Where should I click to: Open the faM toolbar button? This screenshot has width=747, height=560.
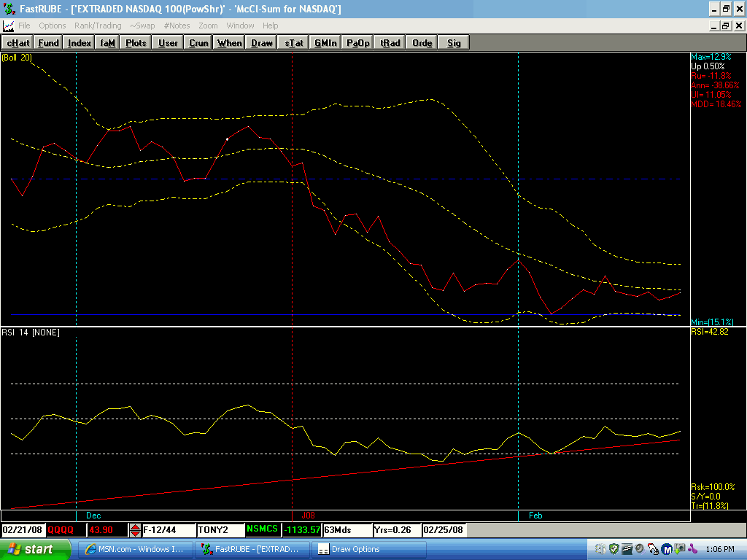point(107,43)
